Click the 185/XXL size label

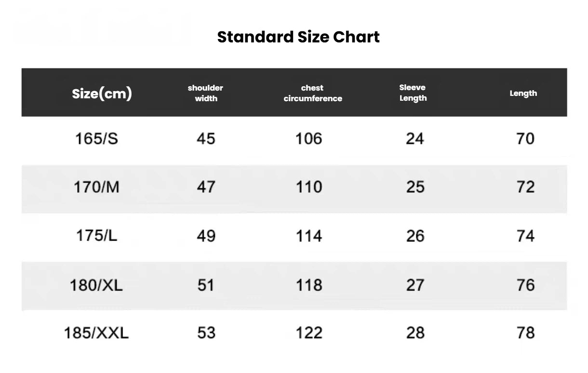[96, 333]
